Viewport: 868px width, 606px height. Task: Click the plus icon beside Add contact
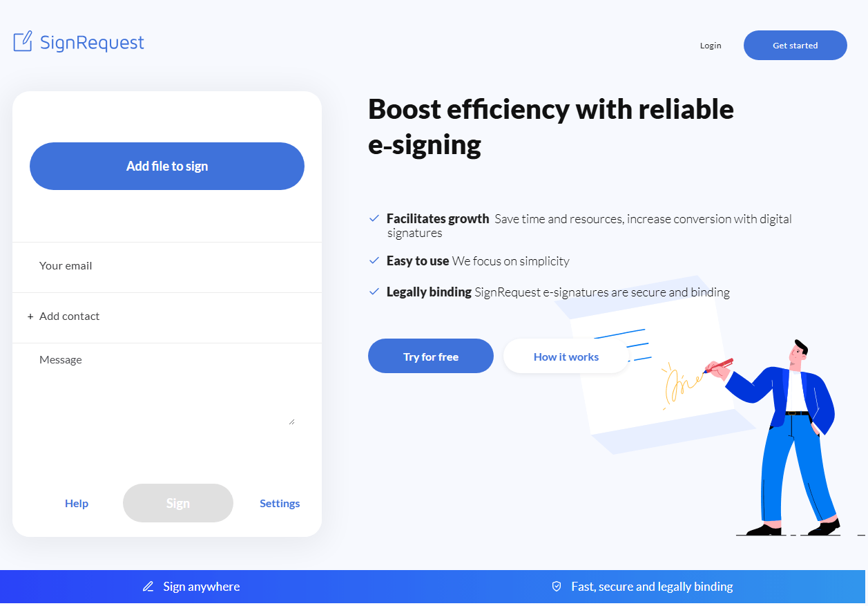click(30, 316)
